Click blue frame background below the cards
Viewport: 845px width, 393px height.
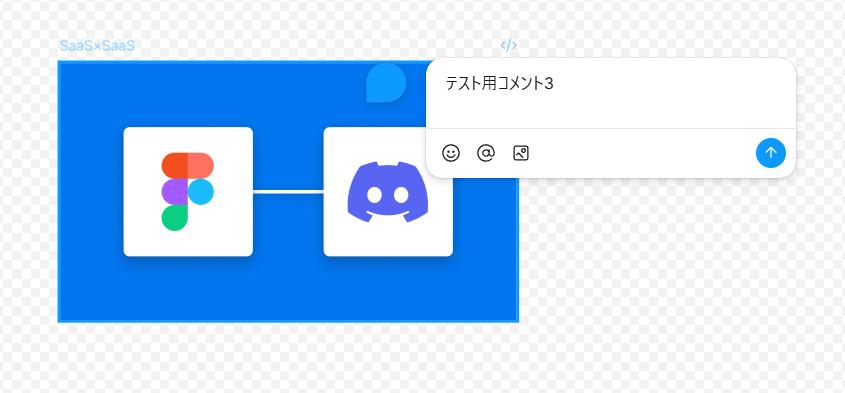click(x=288, y=288)
